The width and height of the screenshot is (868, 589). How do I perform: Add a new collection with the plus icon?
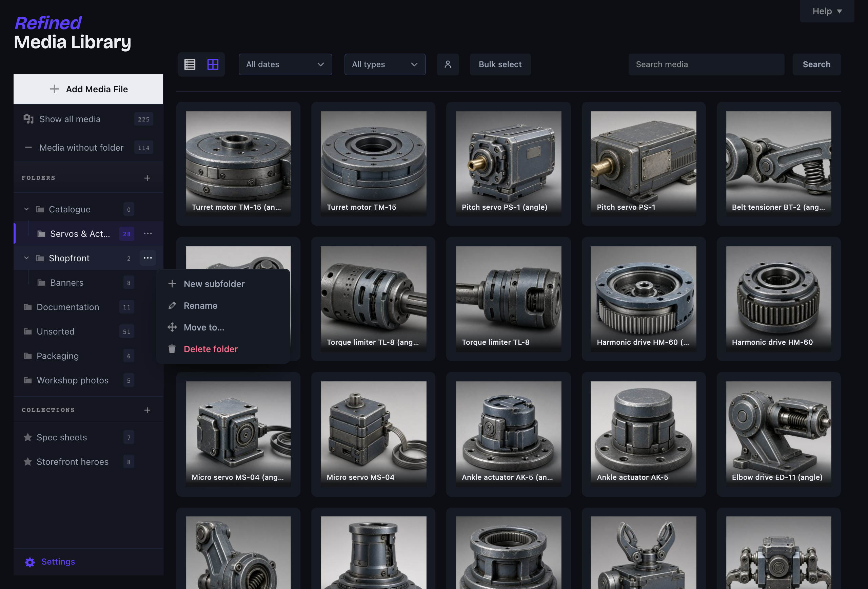tap(147, 410)
